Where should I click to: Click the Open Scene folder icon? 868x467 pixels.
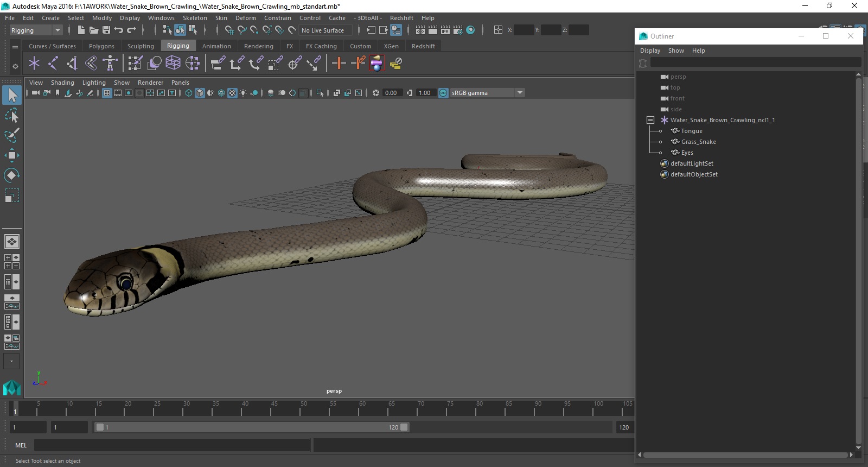[x=93, y=30]
